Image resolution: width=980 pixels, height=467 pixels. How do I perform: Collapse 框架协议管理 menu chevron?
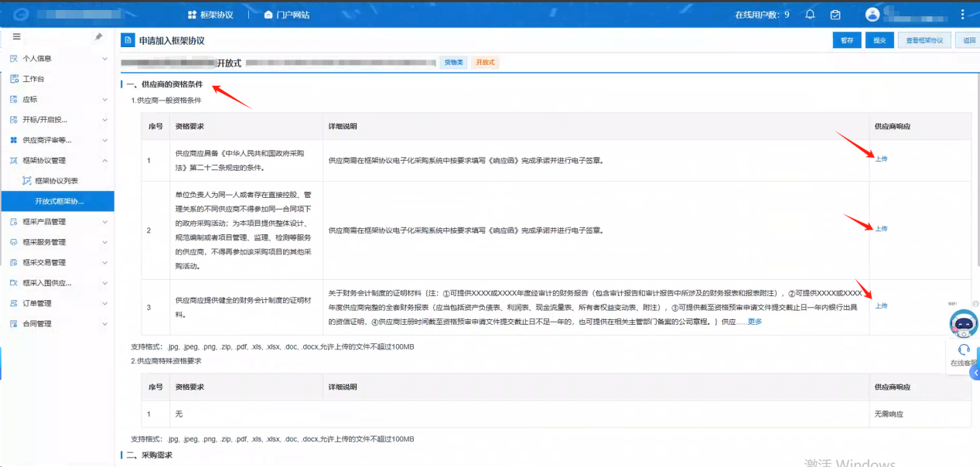(104, 161)
